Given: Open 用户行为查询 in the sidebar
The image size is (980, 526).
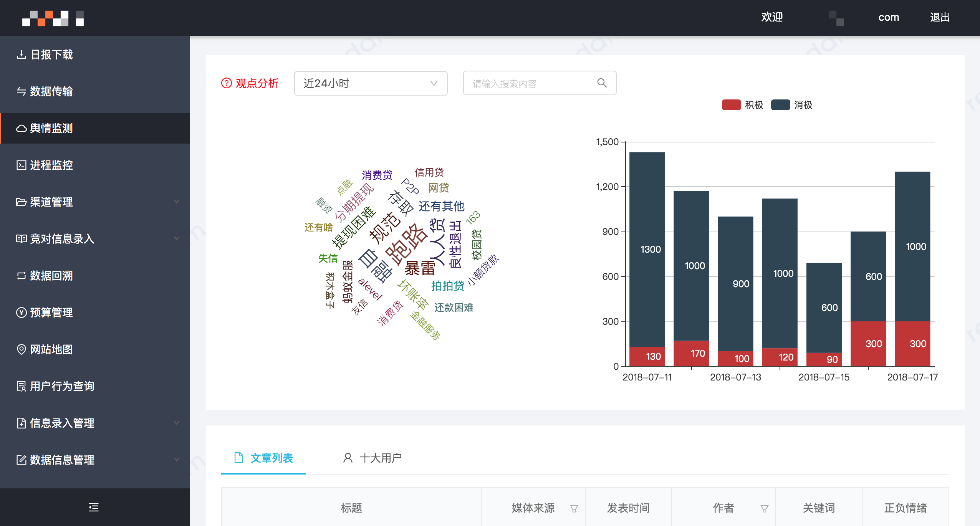Looking at the screenshot, I should [95, 386].
